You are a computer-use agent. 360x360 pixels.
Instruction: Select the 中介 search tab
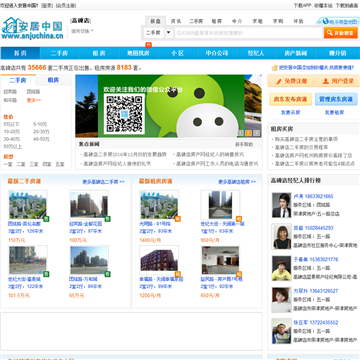coord(237,21)
